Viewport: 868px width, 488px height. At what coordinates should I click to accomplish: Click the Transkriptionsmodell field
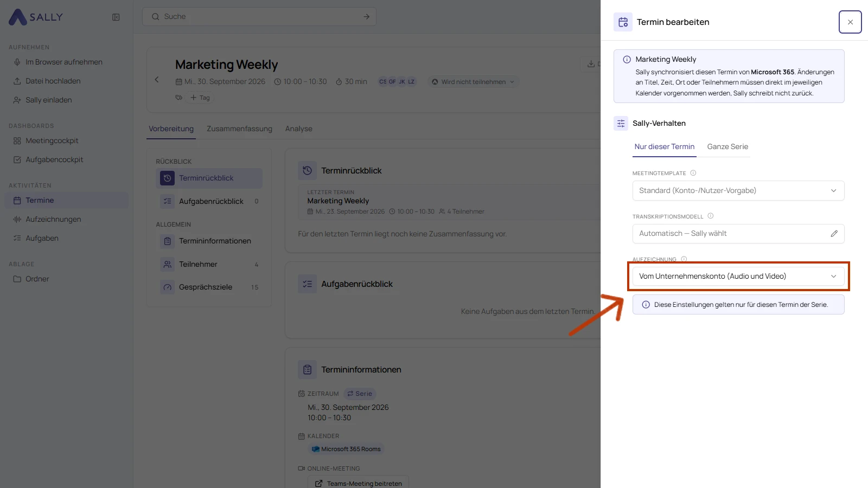tap(738, 234)
